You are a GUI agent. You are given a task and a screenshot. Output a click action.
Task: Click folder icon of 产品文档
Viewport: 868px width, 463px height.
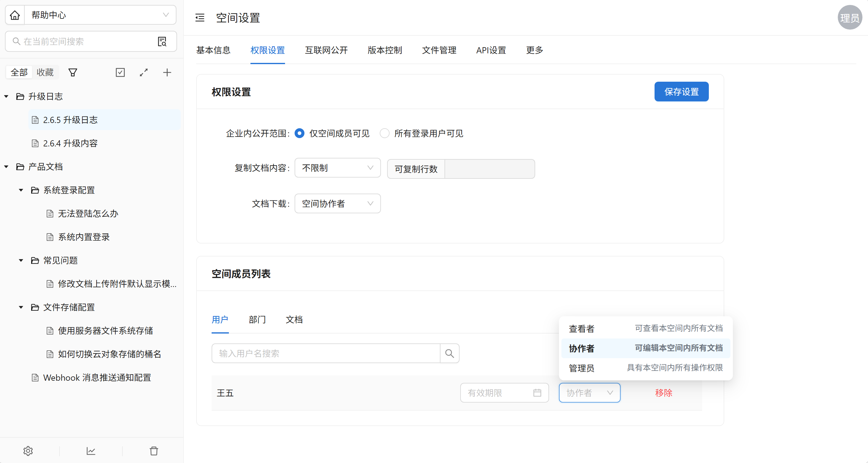tap(20, 167)
